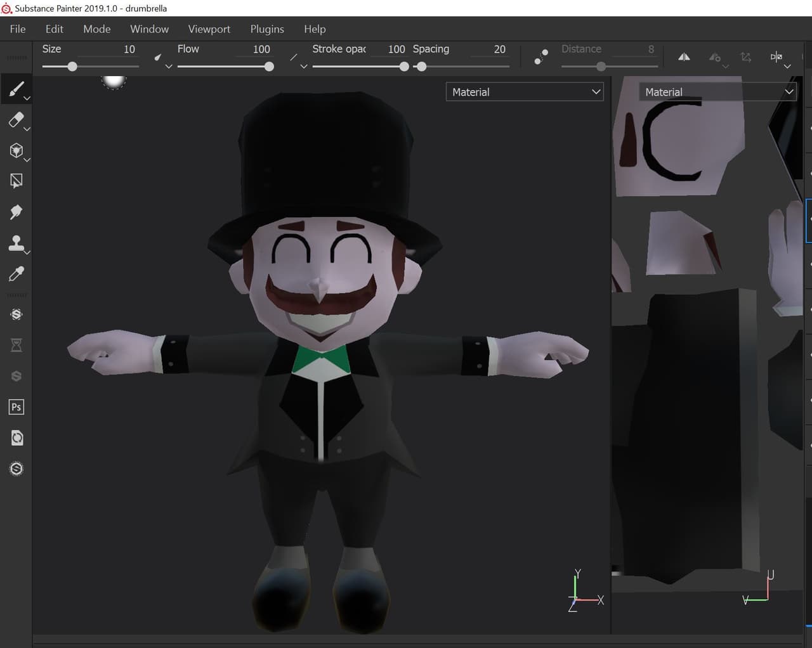Open the Help menu

315,29
